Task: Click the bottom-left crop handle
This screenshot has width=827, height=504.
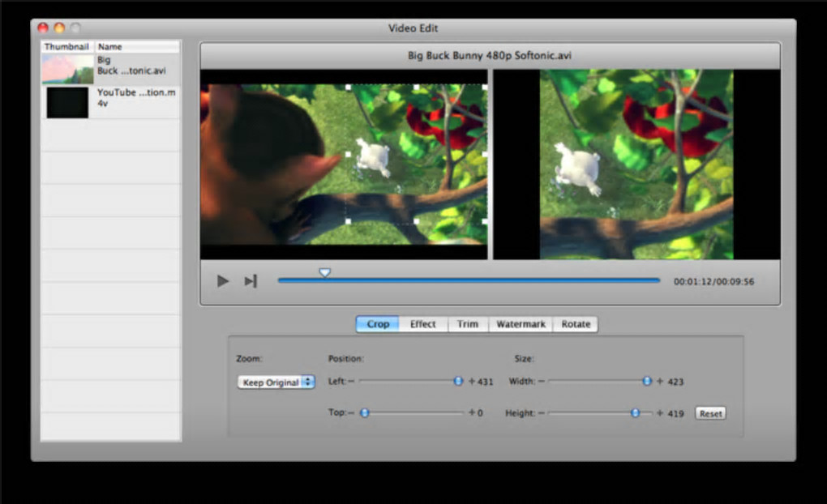Action: (x=348, y=221)
